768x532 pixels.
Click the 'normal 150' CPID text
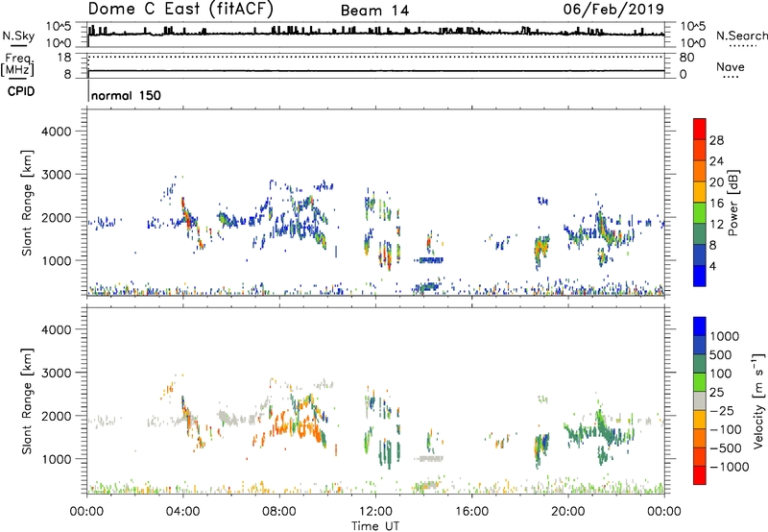tap(126, 95)
